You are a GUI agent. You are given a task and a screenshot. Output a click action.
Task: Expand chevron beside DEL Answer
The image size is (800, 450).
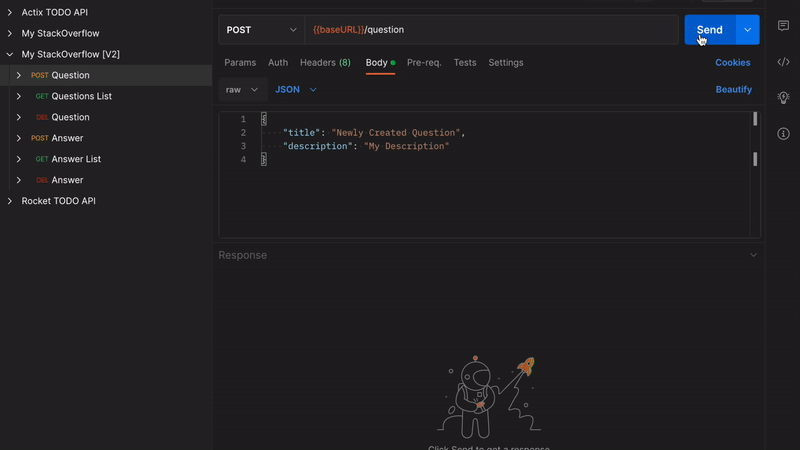pyautogui.click(x=19, y=180)
